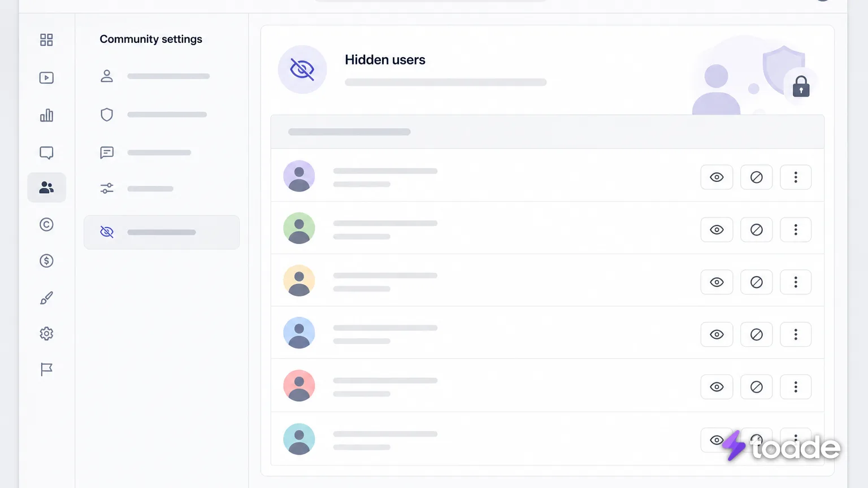
Task: Open the gear settings icon in sidebar
Action: pos(46,334)
